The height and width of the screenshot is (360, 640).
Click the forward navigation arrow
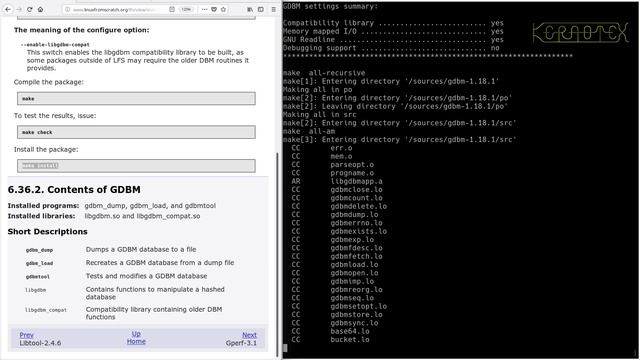[19, 9]
